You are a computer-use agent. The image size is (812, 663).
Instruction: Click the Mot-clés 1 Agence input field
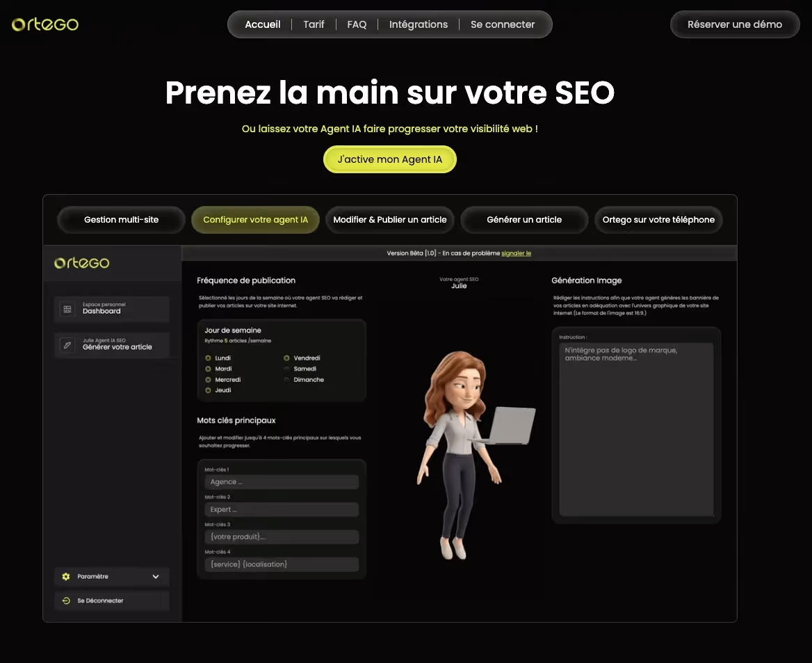coord(281,481)
